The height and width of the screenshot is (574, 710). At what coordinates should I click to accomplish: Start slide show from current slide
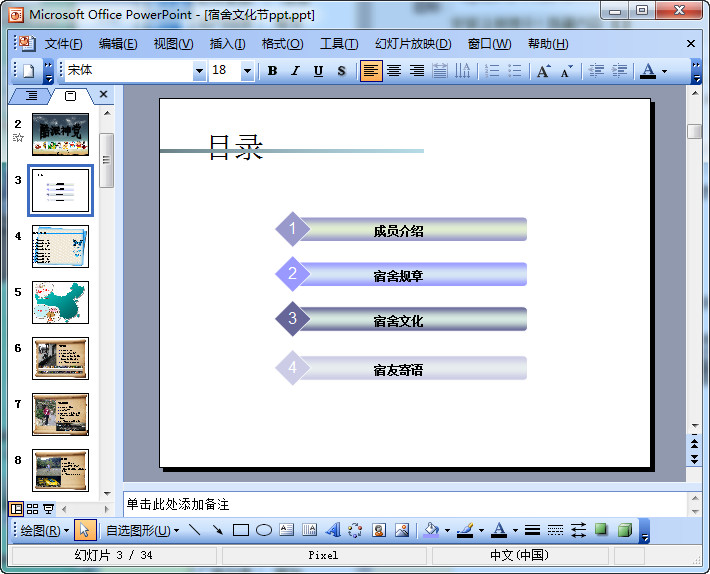pos(48,509)
